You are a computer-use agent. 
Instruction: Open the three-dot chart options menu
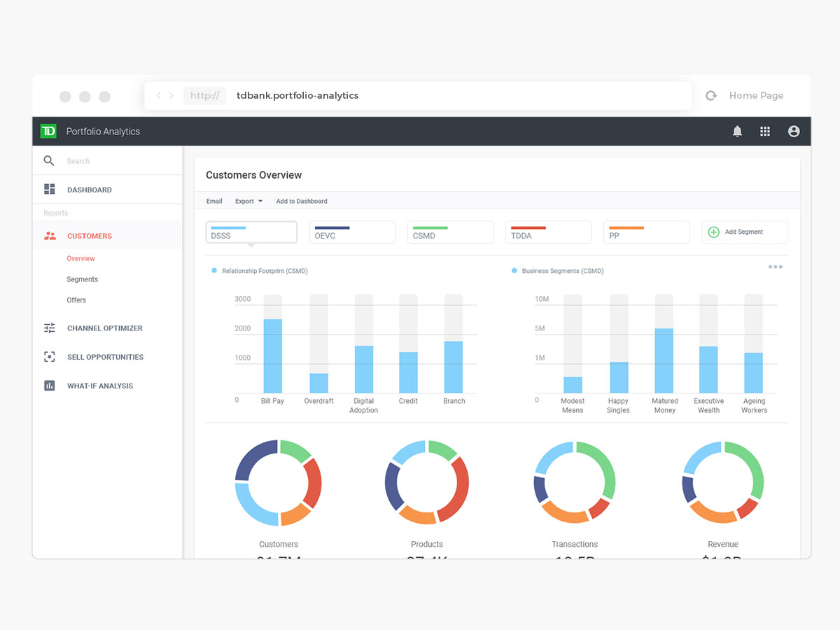(x=775, y=267)
